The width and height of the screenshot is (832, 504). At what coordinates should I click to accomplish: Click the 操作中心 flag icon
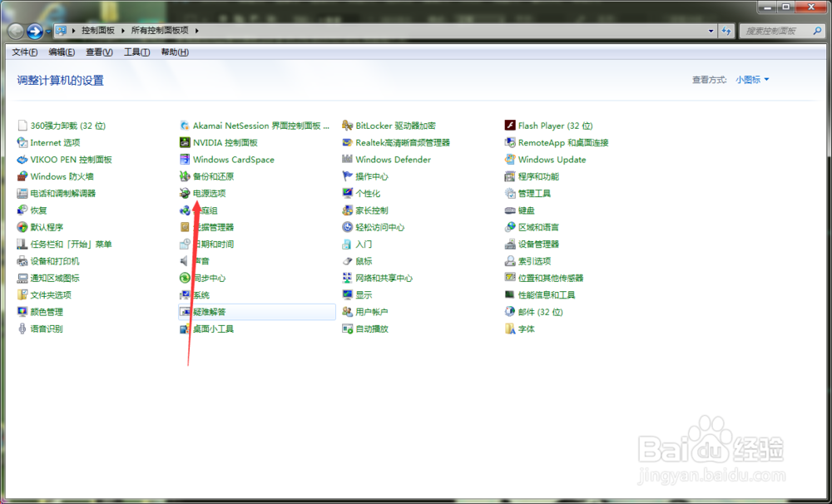pyautogui.click(x=347, y=176)
